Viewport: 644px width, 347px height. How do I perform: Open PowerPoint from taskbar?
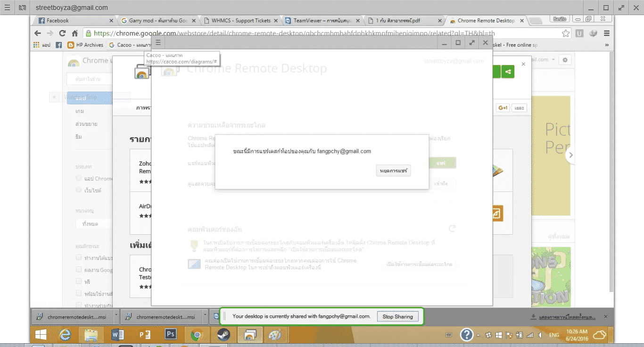point(144,335)
